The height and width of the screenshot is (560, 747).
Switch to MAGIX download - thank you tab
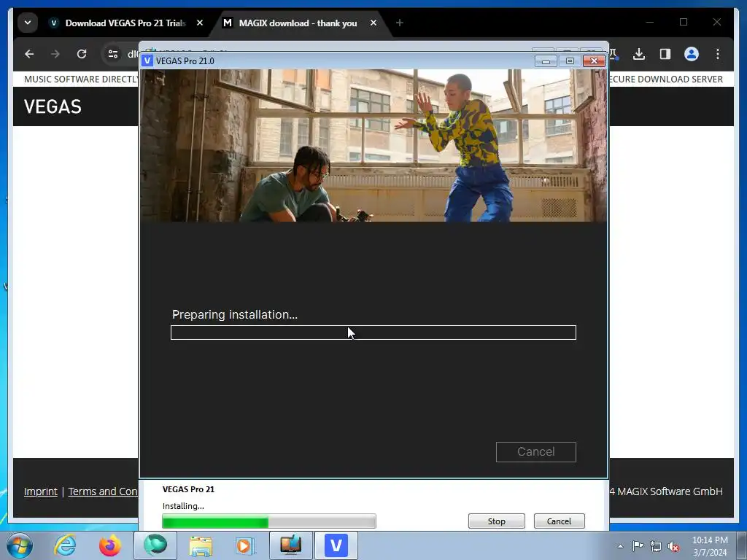pos(298,23)
